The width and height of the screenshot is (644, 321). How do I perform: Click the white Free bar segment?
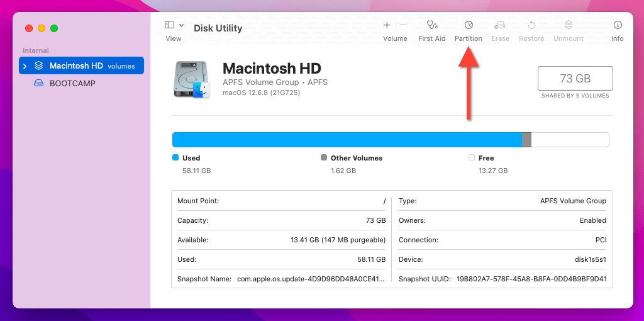pos(570,140)
